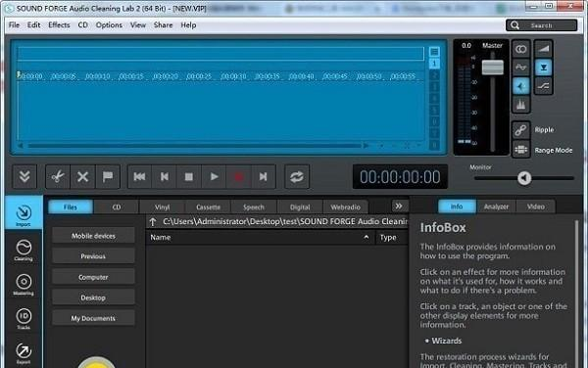Screen dimensions: 588x368
Task: Click the spectrum bars icon
Action: click(x=521, y=105)
